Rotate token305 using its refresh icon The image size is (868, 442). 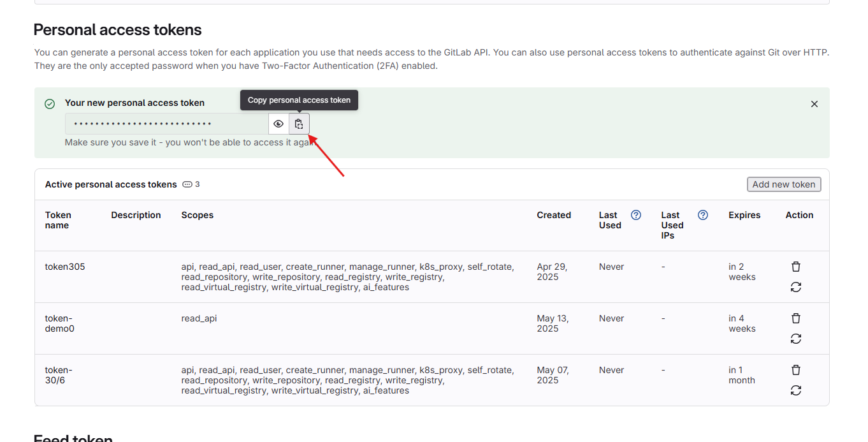(x=795, y=287)
